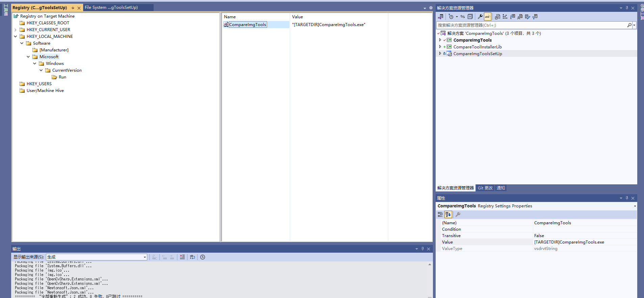Open the left-side toolbox vertical tab
The image size is (644, 298).
pyautogui.click(x=6, y=10)
